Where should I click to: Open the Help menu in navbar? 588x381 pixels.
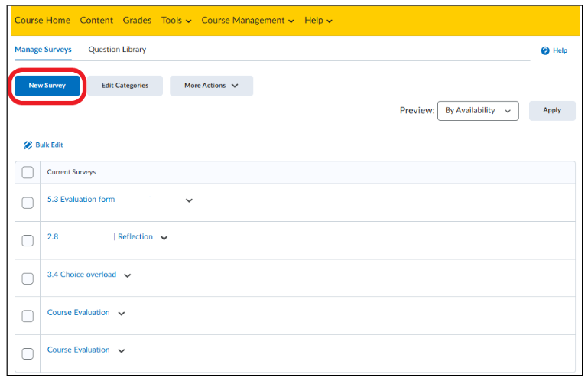pyautogui.click(x=318, y=20)
